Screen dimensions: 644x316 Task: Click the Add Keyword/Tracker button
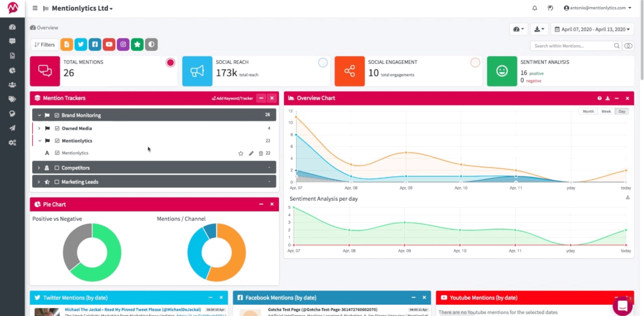point(232,98)
